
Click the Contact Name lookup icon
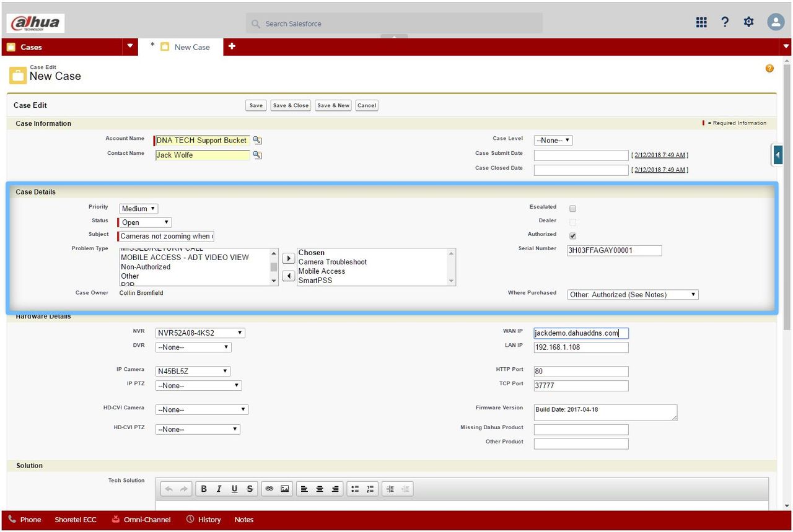257,155
